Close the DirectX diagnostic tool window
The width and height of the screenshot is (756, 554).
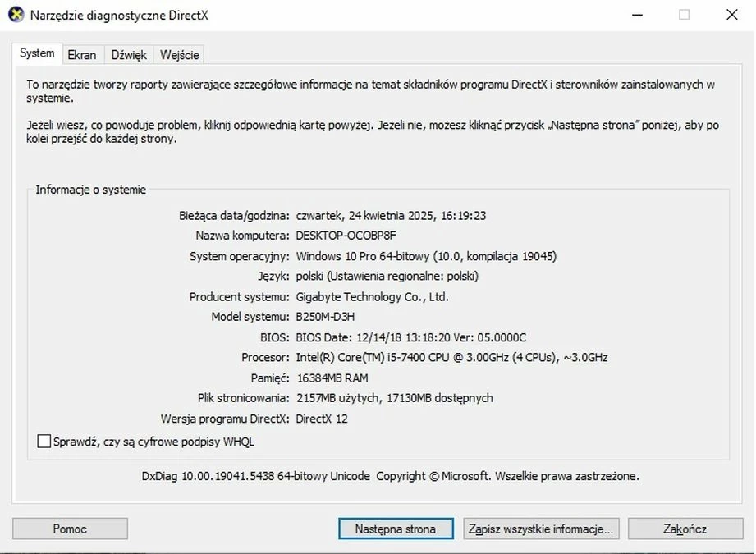pos(731,15)
